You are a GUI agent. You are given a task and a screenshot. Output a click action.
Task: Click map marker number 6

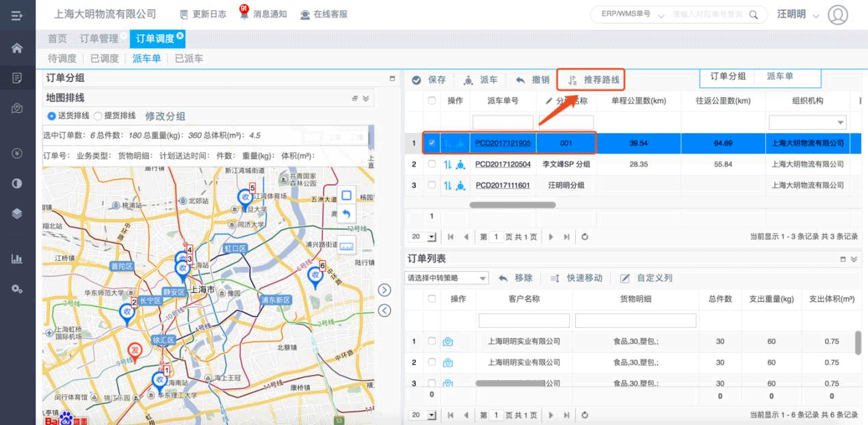click(x=315, y=275)
